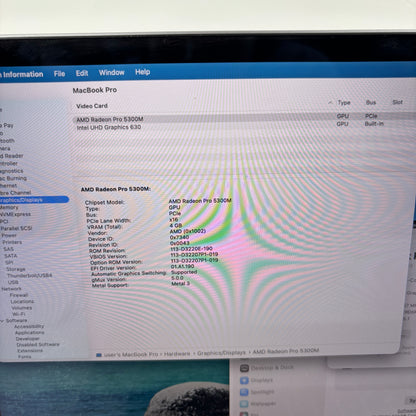The width and height of the screenshot is (416, 416).
Task: Click the Device ID value 0x7340
Action: point(179,237)
